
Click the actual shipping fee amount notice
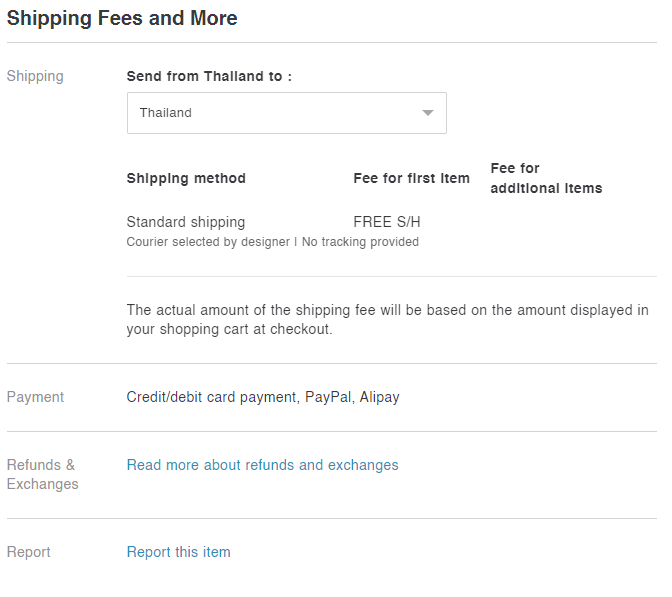(387, 320)
